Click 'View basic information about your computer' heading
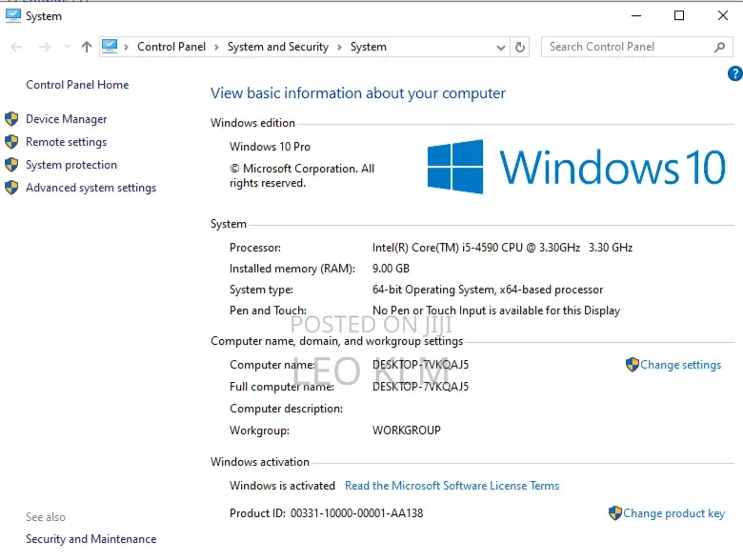 tap(358, 93)
